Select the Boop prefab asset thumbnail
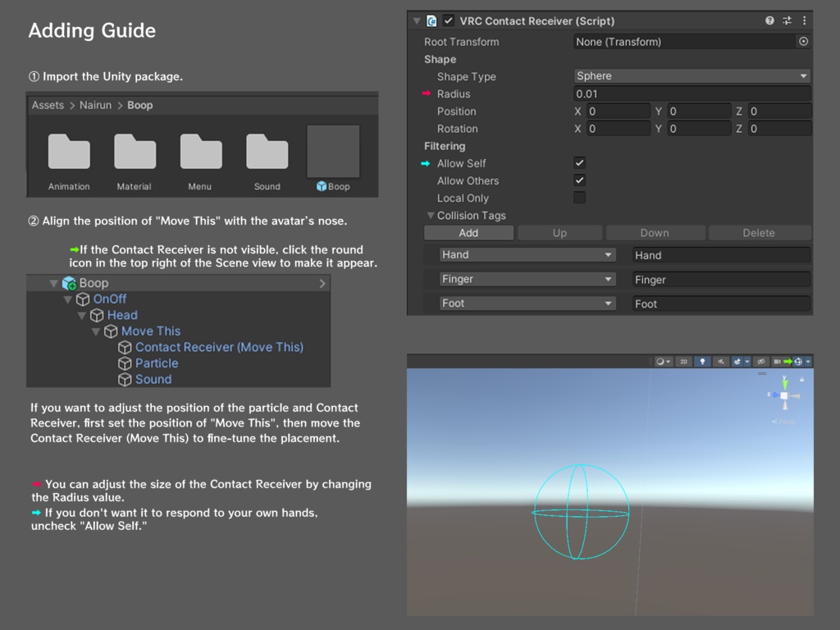 coord(333,152)
